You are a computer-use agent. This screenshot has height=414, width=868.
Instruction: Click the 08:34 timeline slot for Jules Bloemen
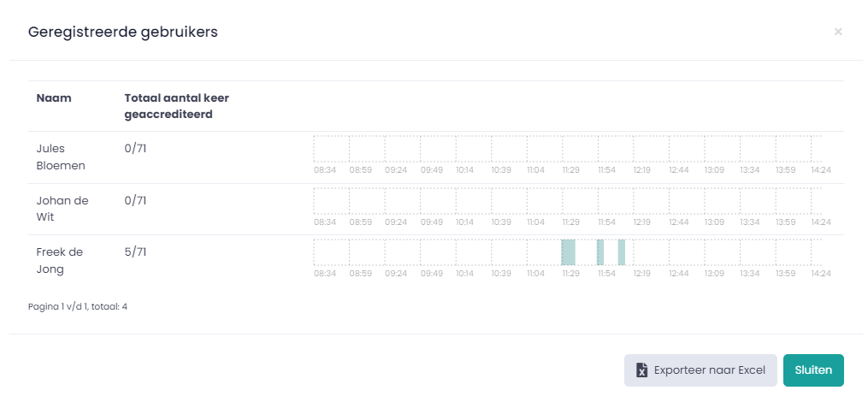pos(331,149)
